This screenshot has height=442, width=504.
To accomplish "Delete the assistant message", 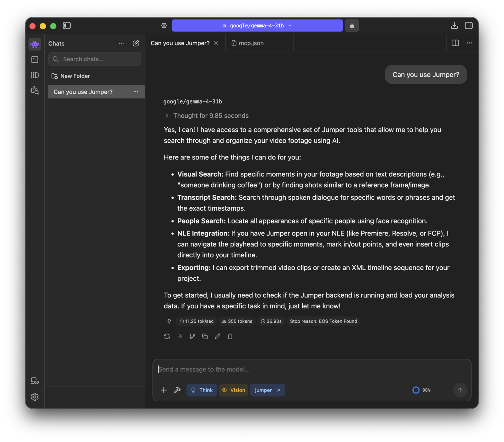I will coord(230,336).
